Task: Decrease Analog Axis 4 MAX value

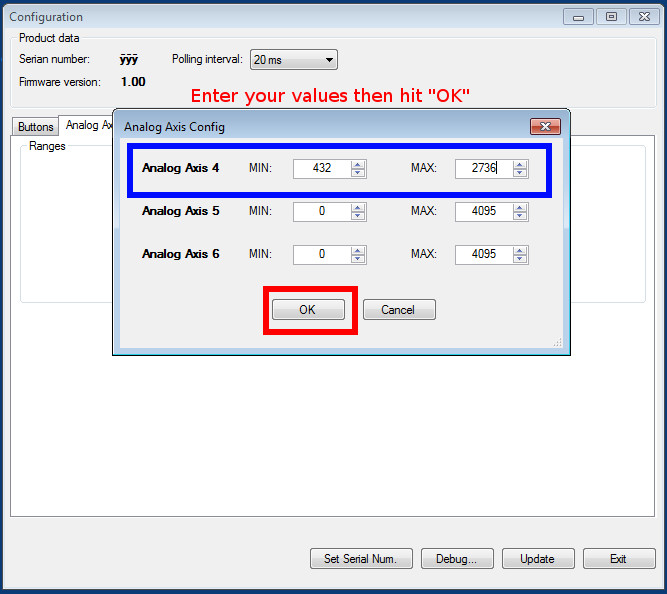Action: (x=519, y=173)
